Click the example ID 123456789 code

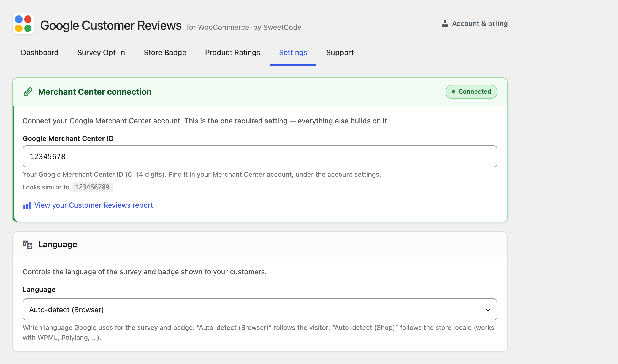tap(92, 187)
